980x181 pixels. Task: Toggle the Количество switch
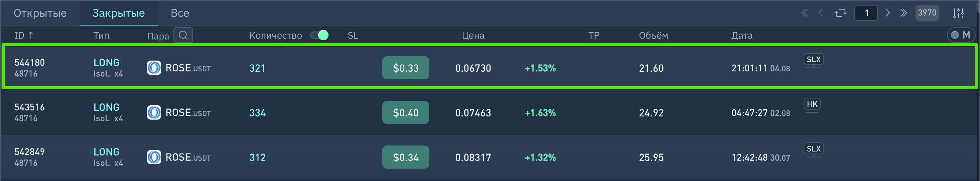(319, 35)
